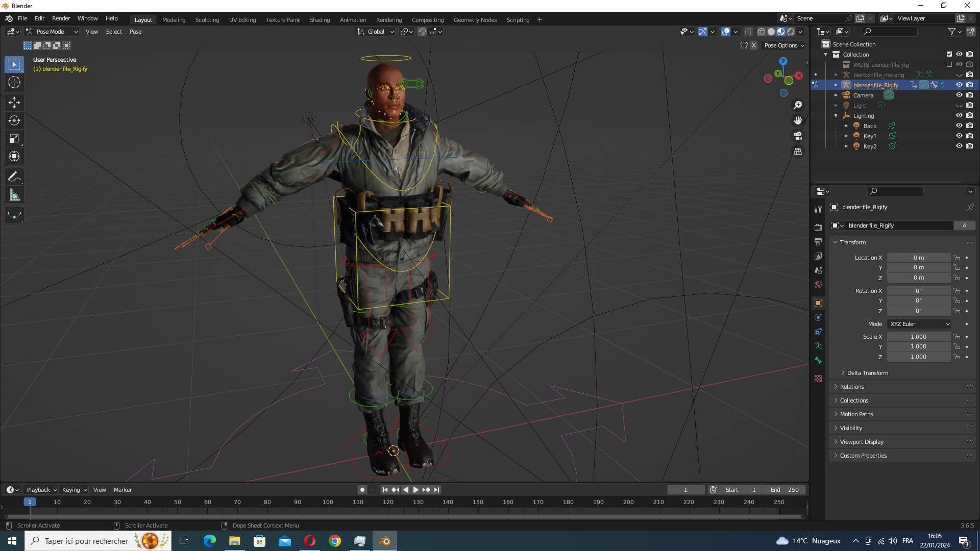Open the XYZ Euler rotation mode dropdown
The image size is (980, 551).
[919, 324]
